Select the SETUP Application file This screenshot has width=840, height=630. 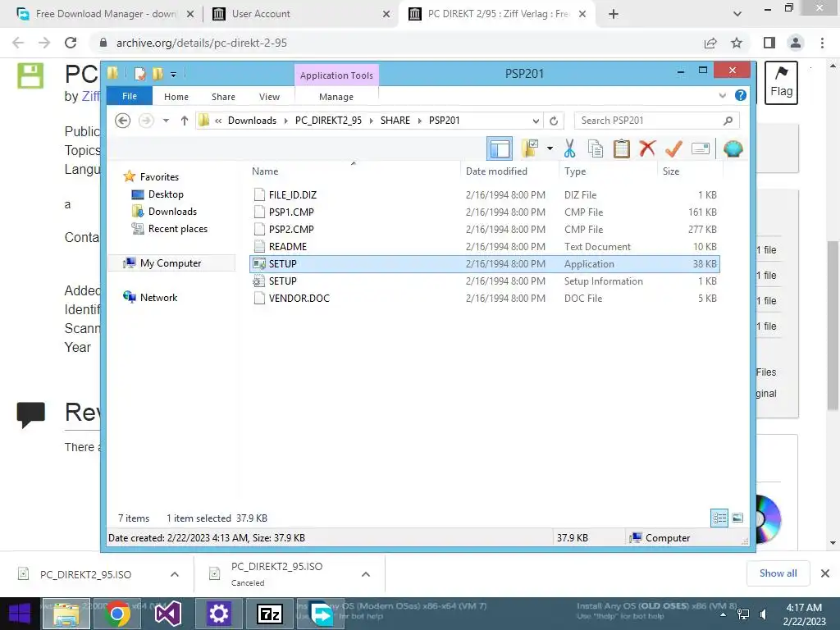(485, 263)
